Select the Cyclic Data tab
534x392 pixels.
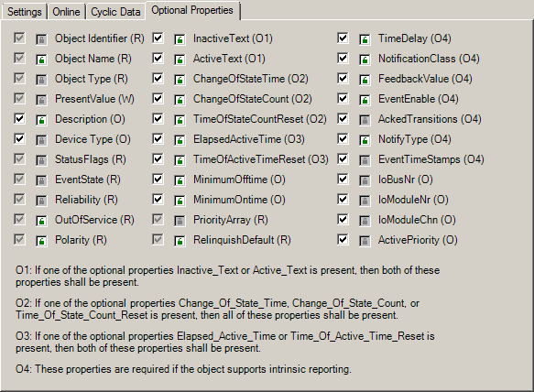[115, 12]
